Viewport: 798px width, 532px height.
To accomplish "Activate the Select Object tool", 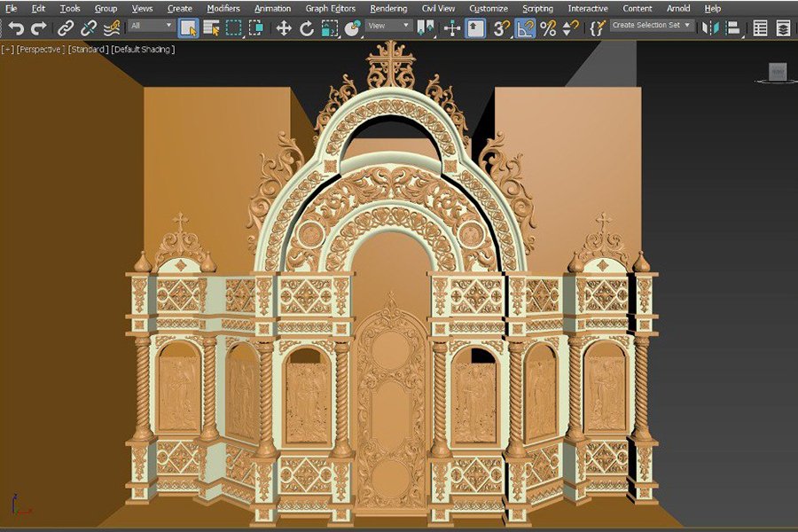I will 188,28.
